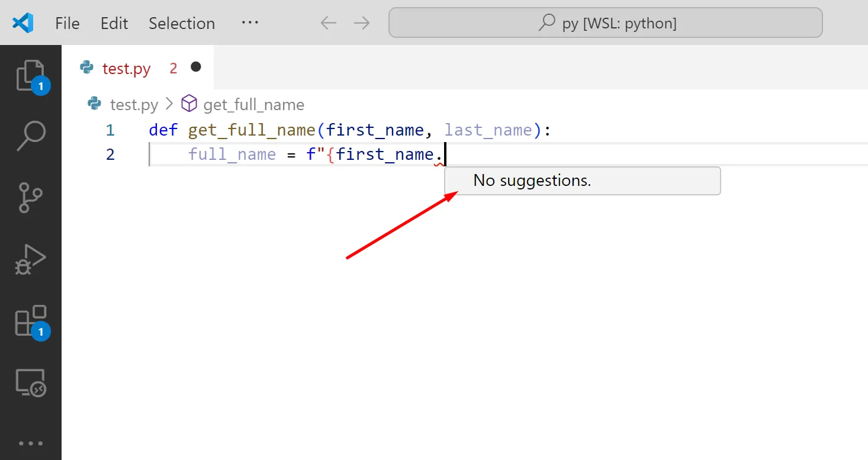Open the Remote Explorer view
Screen dimensions: 868x460
[30, 383]
